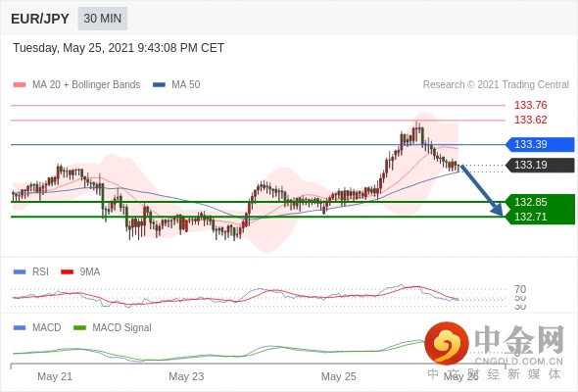Click the CNGOLD red circular logo

[447, 343]
